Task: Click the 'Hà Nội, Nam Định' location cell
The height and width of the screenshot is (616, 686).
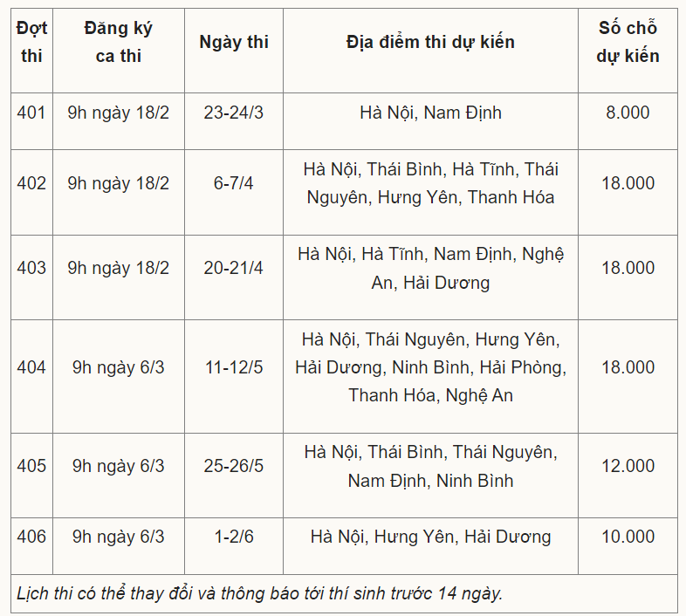Action: click(x=430, y=113)
